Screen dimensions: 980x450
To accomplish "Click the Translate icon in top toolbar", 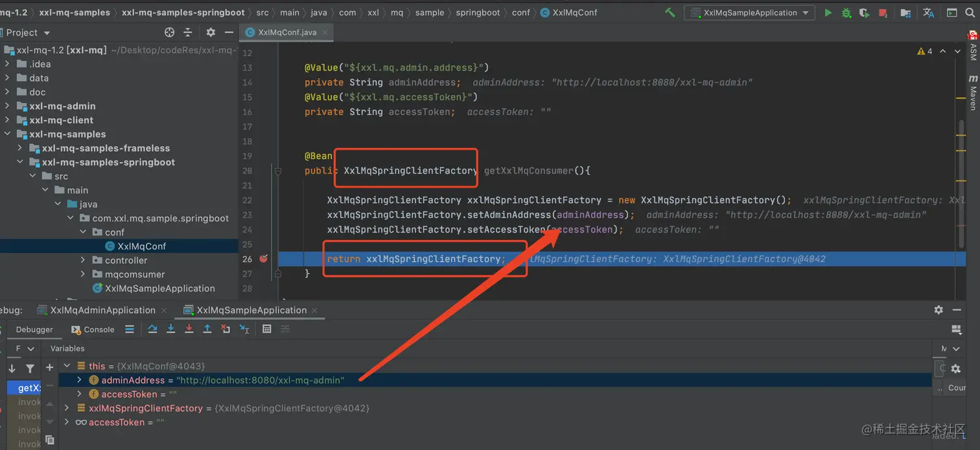I will click(928, 12).
